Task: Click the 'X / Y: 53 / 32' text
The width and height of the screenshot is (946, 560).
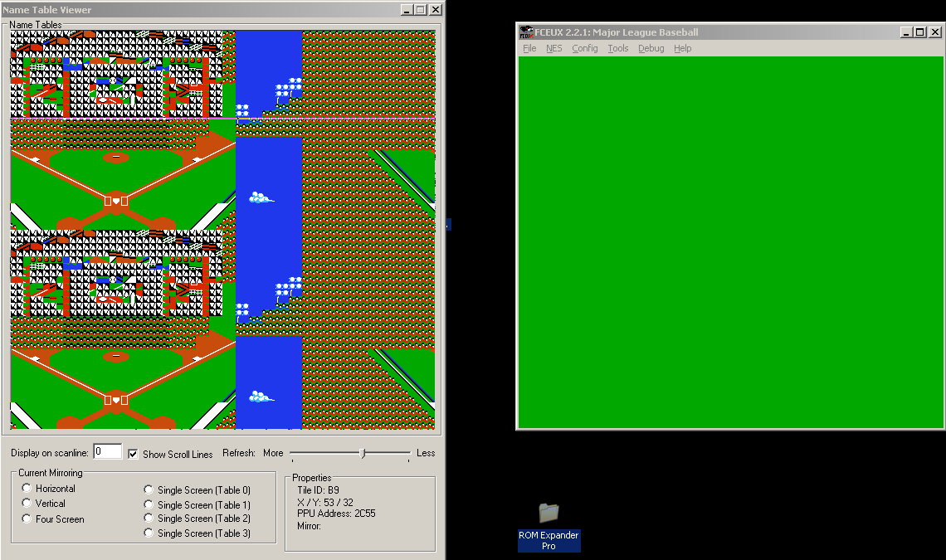Action: click(x=325, y=502)
